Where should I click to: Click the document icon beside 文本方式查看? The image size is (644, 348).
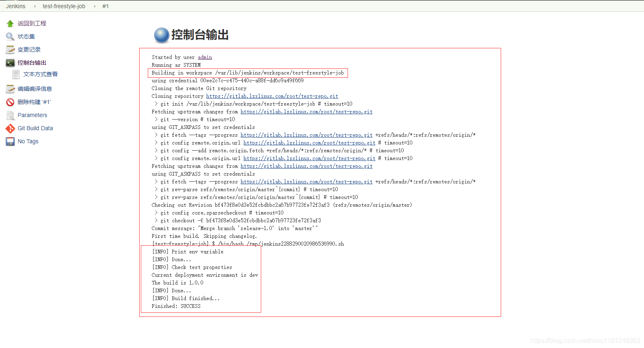16,74
